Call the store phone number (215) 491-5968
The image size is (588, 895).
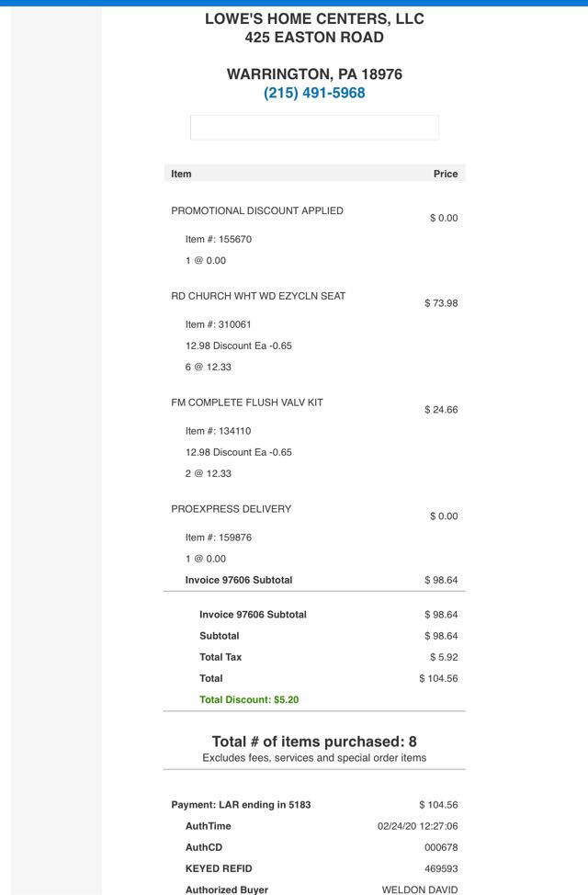click(x=314, y=93)
